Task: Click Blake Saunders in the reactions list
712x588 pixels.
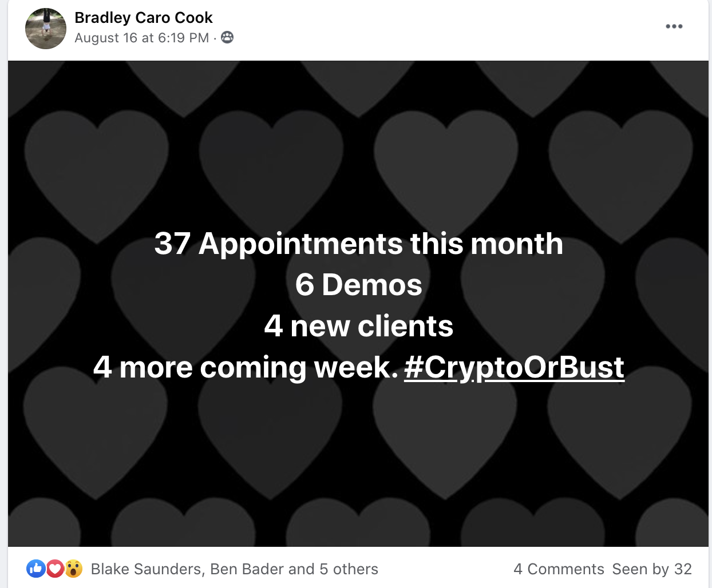Action: click(146, 569)
